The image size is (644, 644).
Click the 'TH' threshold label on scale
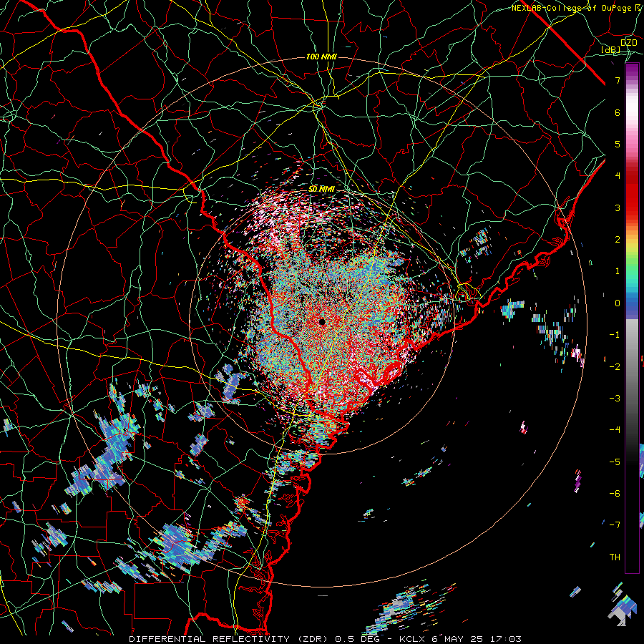(615, 557)
